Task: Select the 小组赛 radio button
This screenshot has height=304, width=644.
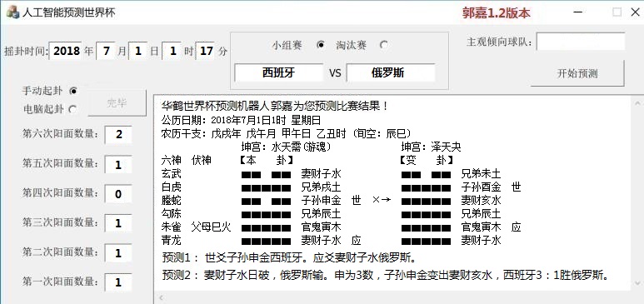Action: click(322, 45)
